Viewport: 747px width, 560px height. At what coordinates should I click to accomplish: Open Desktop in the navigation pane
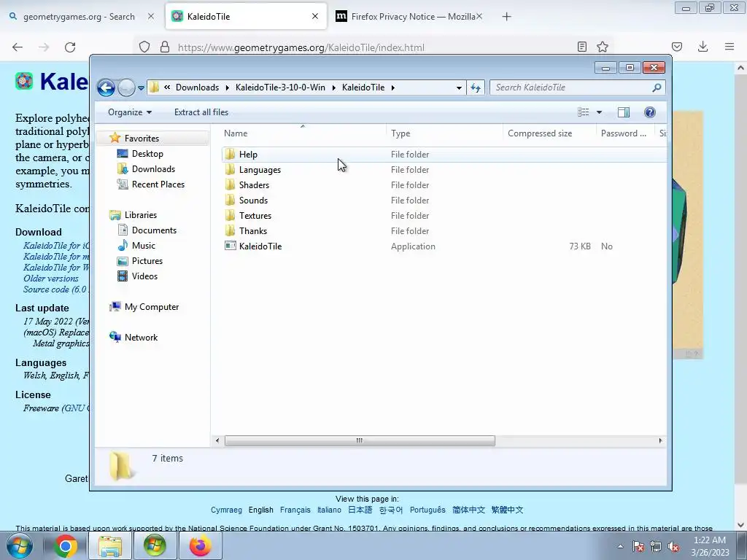pyautogui.click(x=147, y=154)
